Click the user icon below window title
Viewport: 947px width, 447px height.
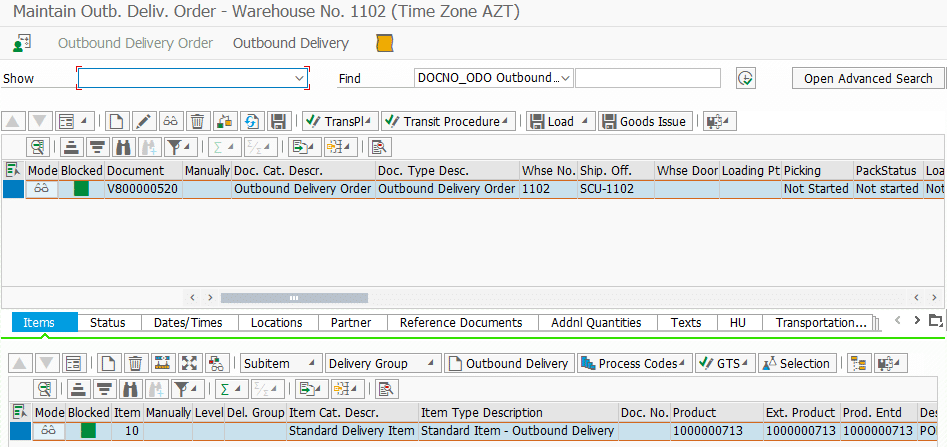tap(22, 43)
